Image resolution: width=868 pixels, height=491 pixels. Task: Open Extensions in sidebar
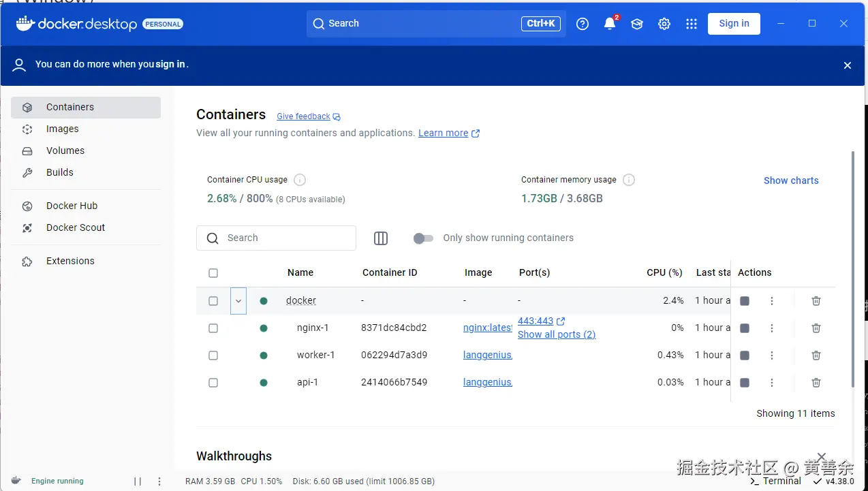click(86, 262)
